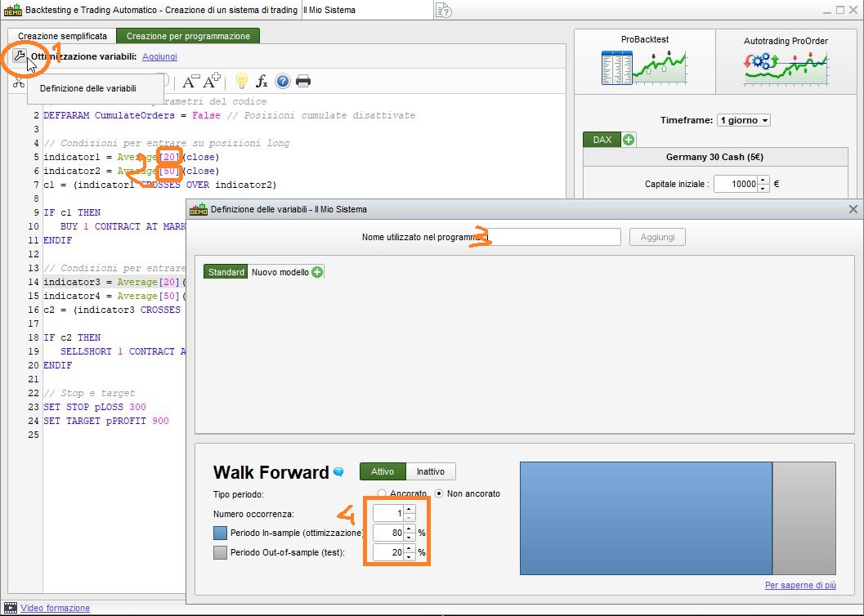
Task: Open the ProBacktest chart icon
Action: (x=644, y=67)
